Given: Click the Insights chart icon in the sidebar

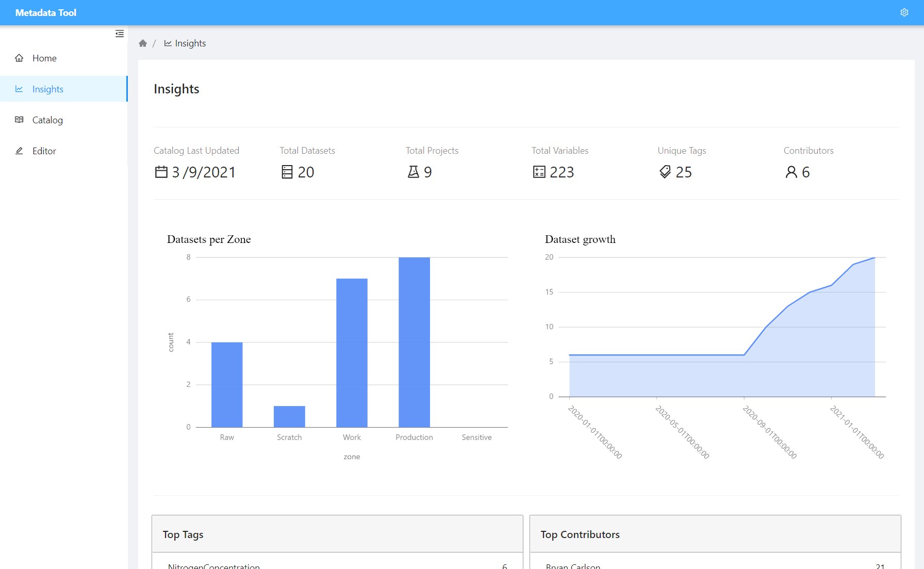Looking at the screenshot, I should tap(19, 89).
